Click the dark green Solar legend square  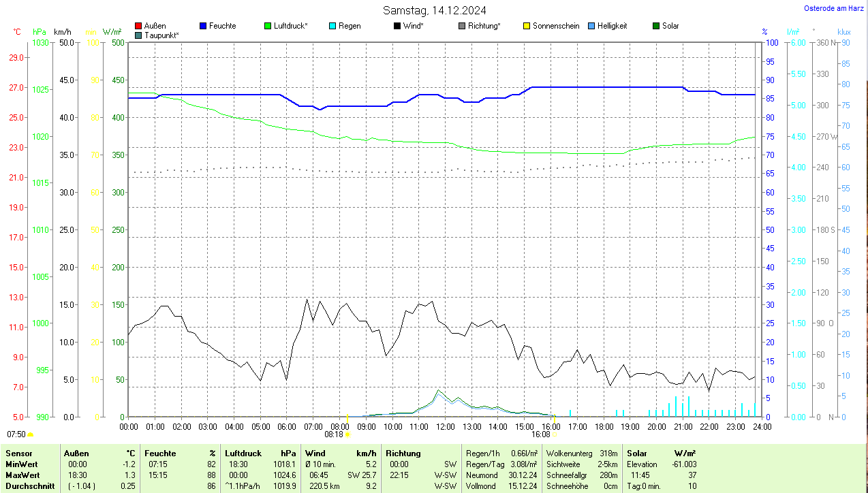click(x=656, y=26)
